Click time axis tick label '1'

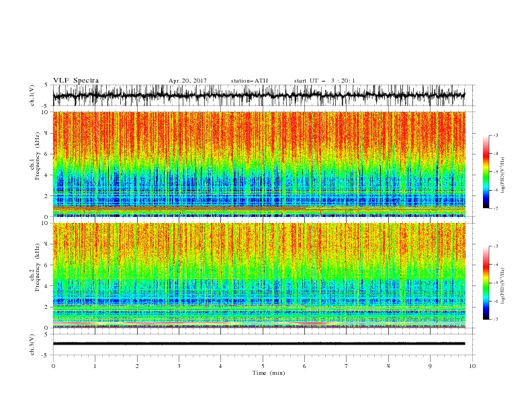(95, 366)
